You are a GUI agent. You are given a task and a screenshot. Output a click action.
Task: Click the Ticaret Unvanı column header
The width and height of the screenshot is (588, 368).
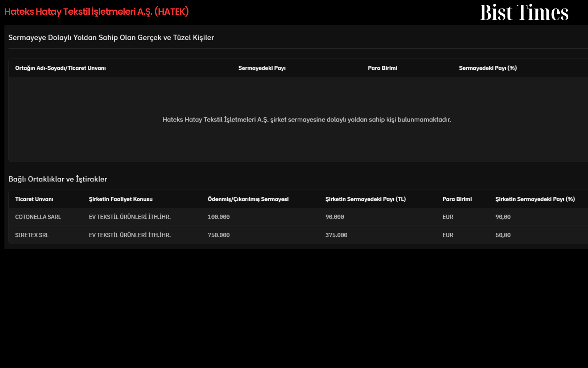pos(34,199)
